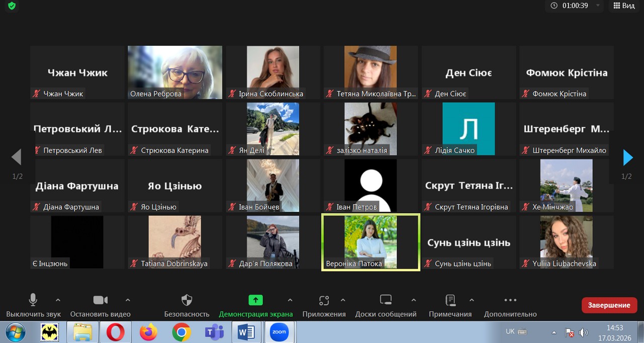The width and height of the screenshot is (644, 343).
Task: Open the Вид view menu
Action: click(x=623, y=6)
